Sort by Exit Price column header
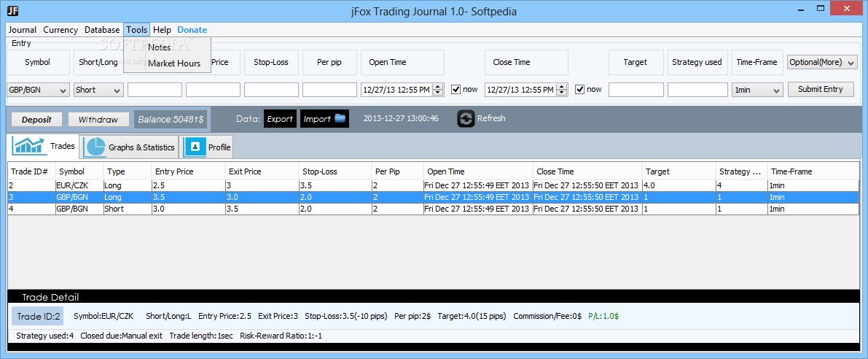Screen dimensions: 868x359 click(262, 171)
